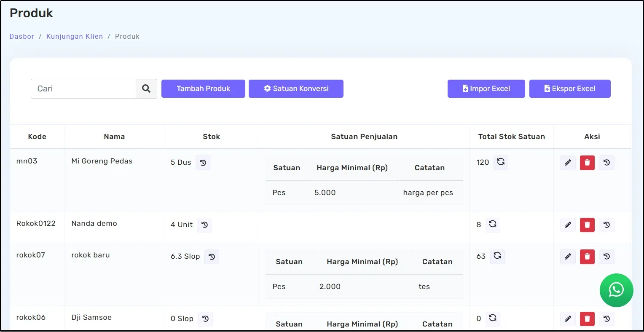
Task: Click the 2.000 minimum price value
Action: (x=330, y=286)
